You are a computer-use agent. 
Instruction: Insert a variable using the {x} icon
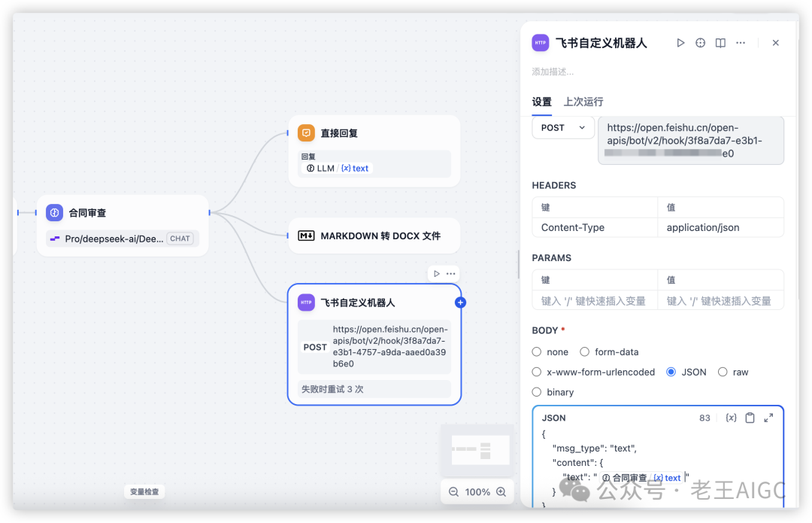[731, 418]
